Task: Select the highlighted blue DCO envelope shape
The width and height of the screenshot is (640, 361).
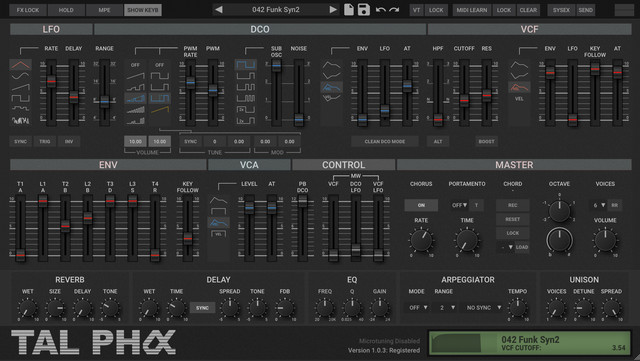Action: tap(331, 87)
